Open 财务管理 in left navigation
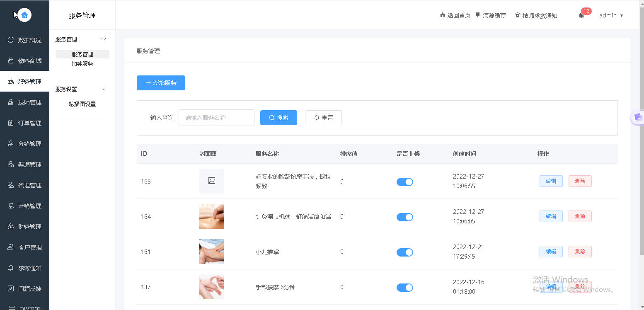Screen dimensions: 644x310 coord(24,227)
